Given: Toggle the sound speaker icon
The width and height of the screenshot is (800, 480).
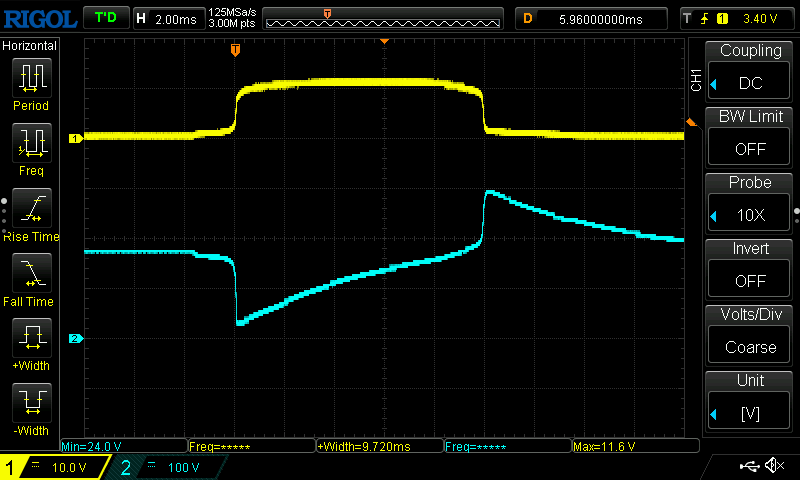Looking at the screenshot, I should pos(773,466).
